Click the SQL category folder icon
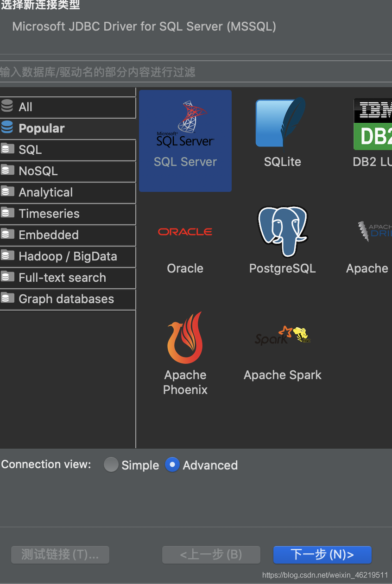The width and height of the screenshot is (392, 584). point(7,149)
